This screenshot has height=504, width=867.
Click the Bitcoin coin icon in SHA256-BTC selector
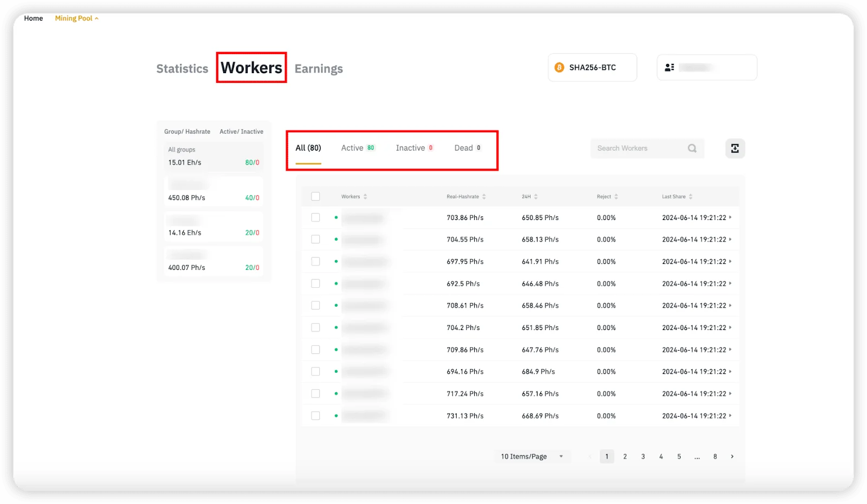(x=558, y=67)
